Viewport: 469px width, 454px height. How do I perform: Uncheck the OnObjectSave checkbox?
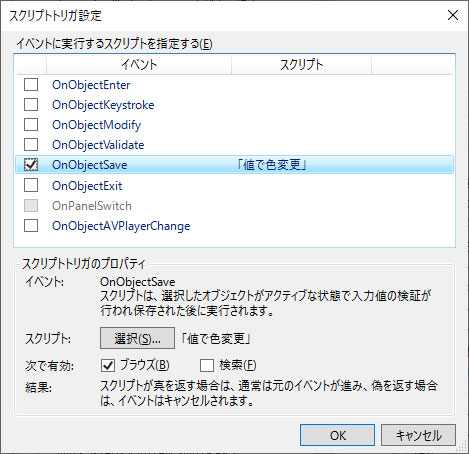(x=31, y=165)
